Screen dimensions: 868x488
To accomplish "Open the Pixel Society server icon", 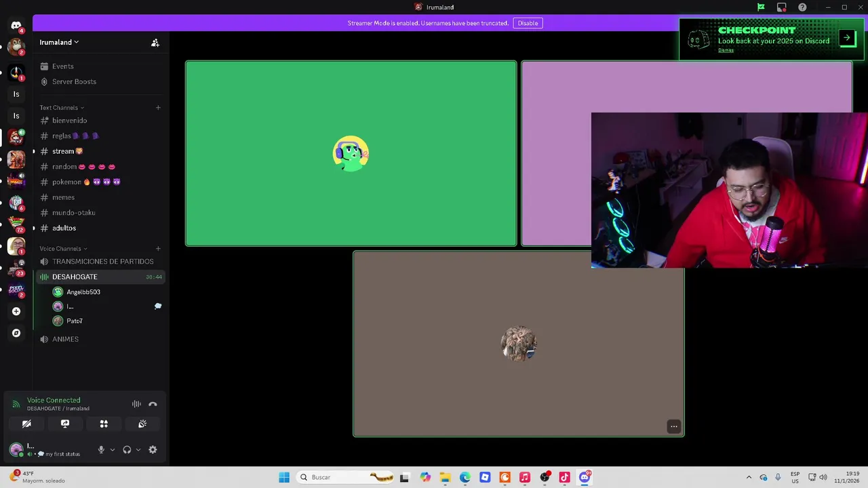I will pos(16,289).
